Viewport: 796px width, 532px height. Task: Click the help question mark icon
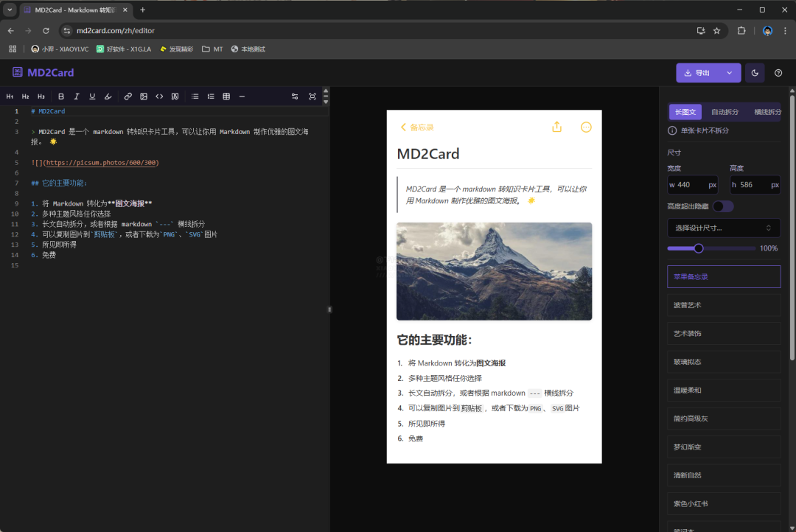(x=778, y=73)
